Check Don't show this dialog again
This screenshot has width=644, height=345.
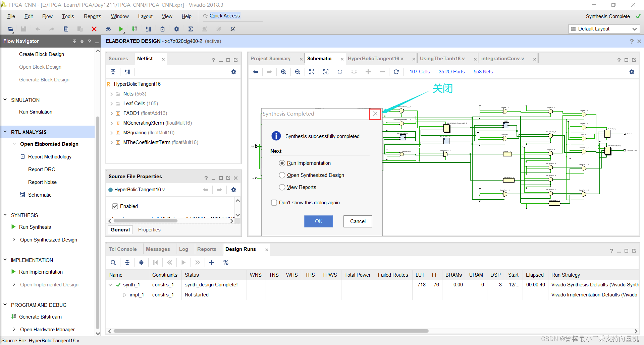[x=274, y=203]
